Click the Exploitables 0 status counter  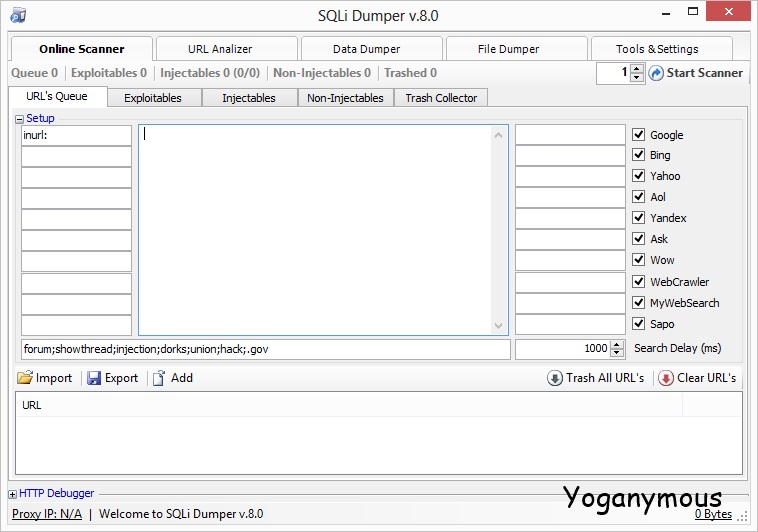(109, 73)
